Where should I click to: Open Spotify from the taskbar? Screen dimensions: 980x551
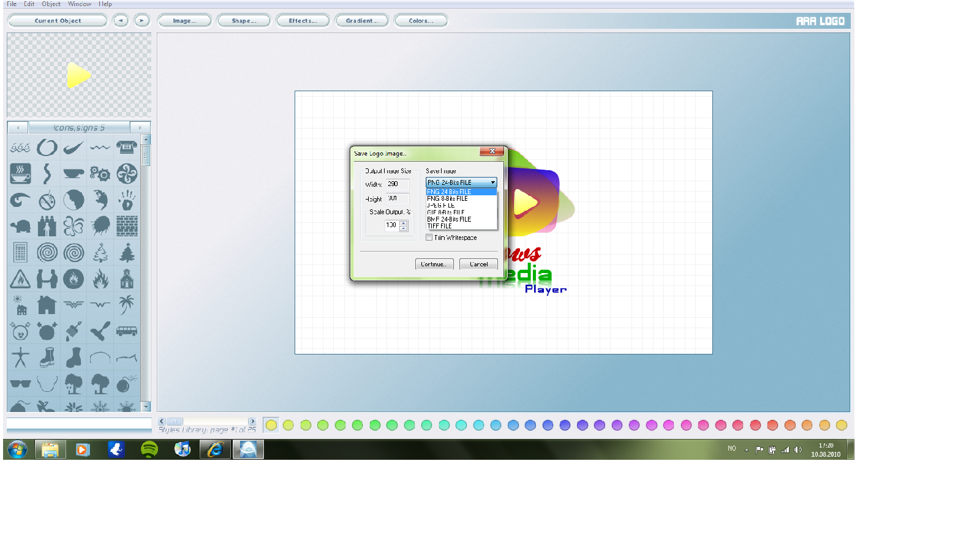click(149, 449)
